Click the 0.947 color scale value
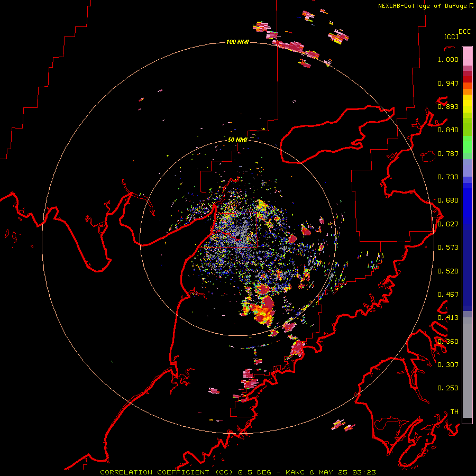The image size is (476, 476). pyautogui.click(x=448, y=83)
